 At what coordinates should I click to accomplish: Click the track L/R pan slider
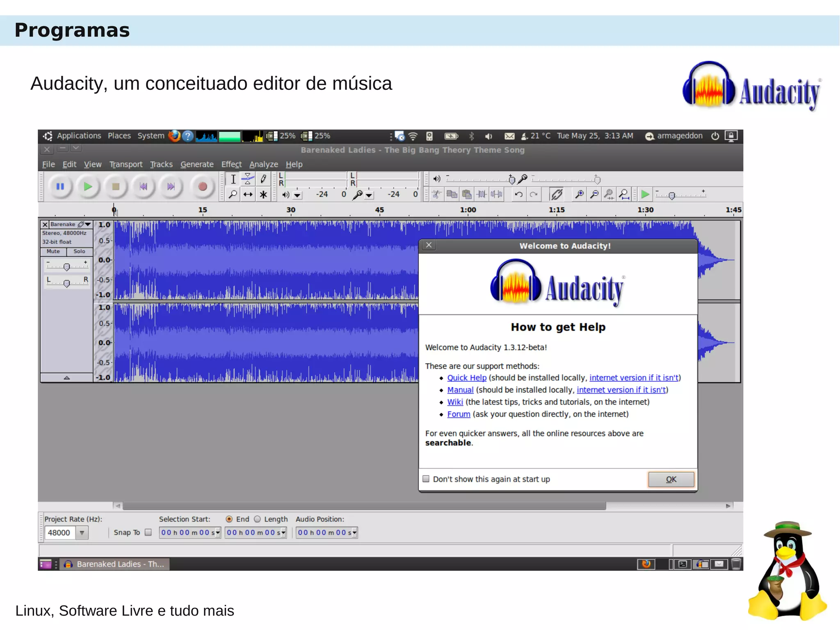(66, 283)
